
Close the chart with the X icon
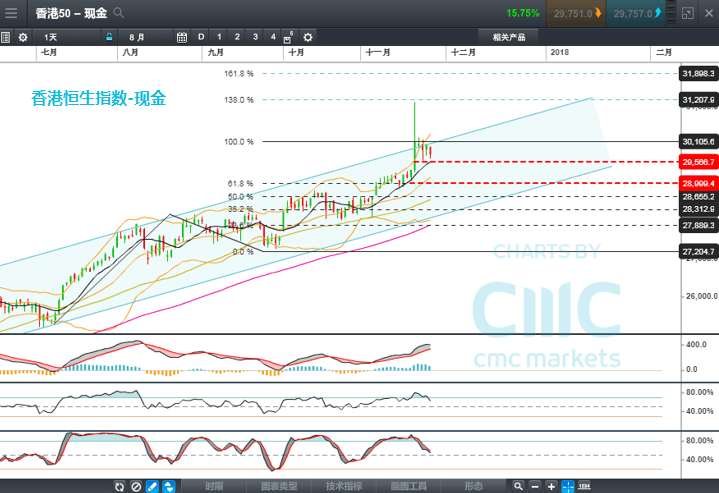(x=708, y=13)
